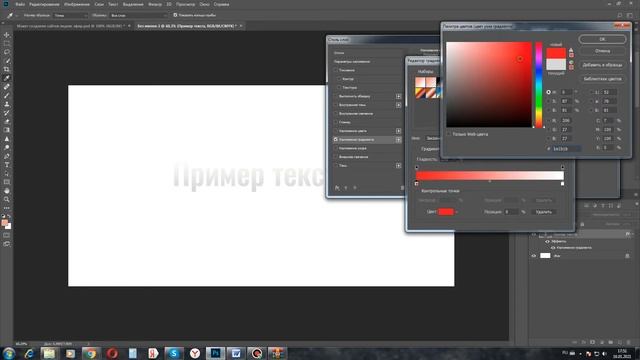Select the Gradient tool

tap(7, 130)
